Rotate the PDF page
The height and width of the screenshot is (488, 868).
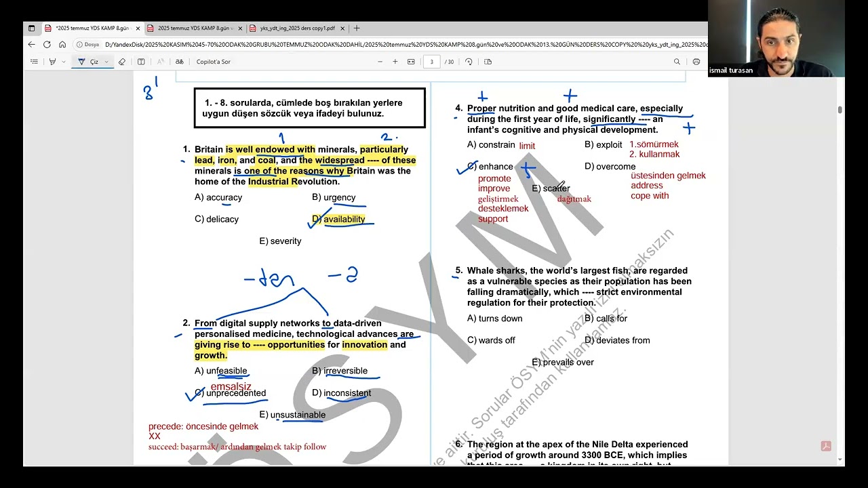[x=469, y=62]
